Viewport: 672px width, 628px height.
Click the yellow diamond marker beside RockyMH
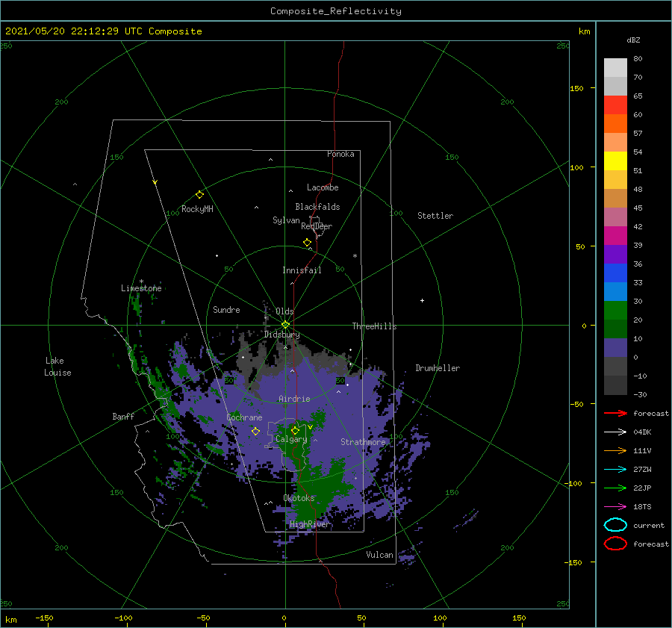coord(199,195)
